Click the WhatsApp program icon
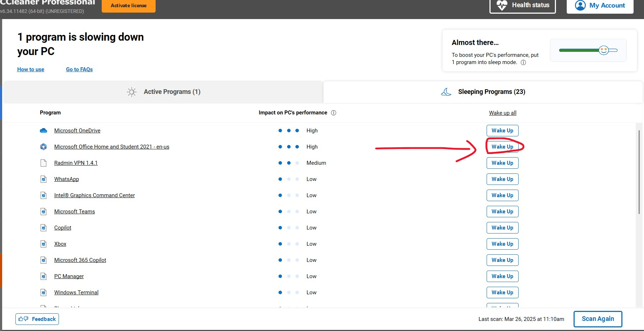Screen dimensions: 644x331 coord(43,179)
